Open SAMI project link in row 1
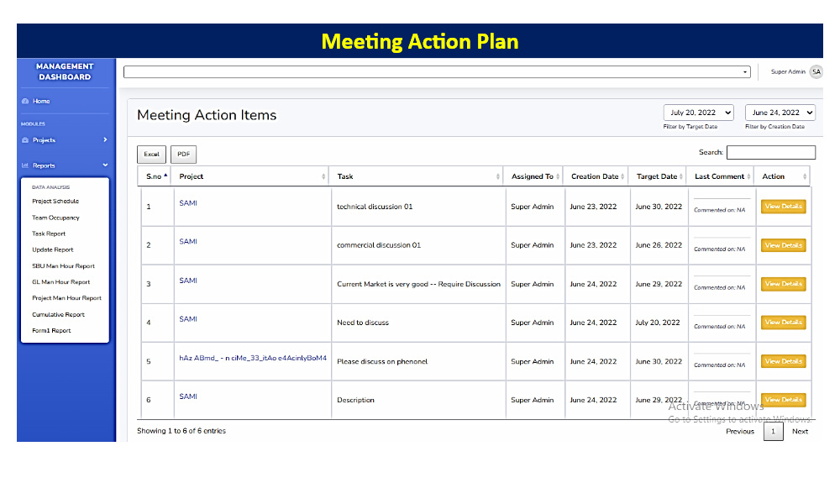 click(188, 203)
